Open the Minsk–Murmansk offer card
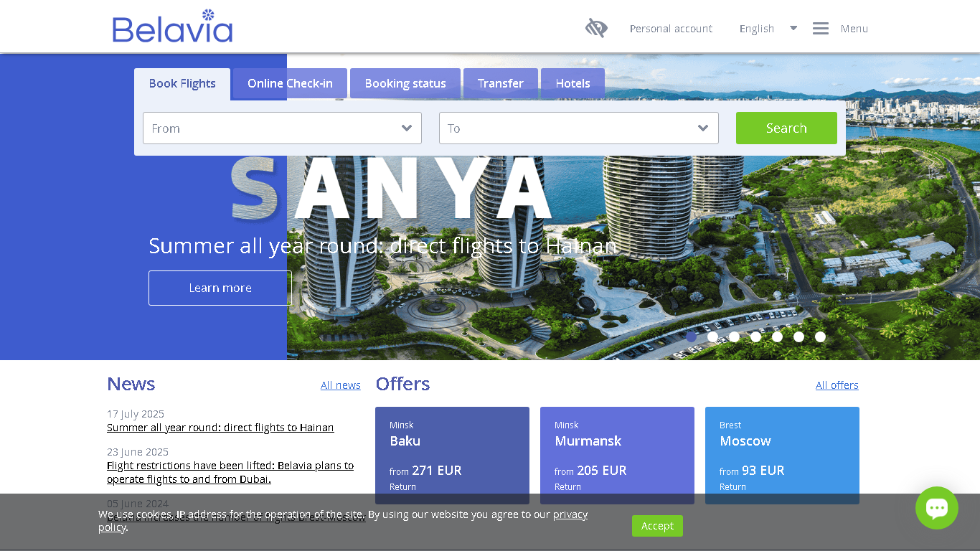This screenshot has height=551, width=980. point(617,456)
